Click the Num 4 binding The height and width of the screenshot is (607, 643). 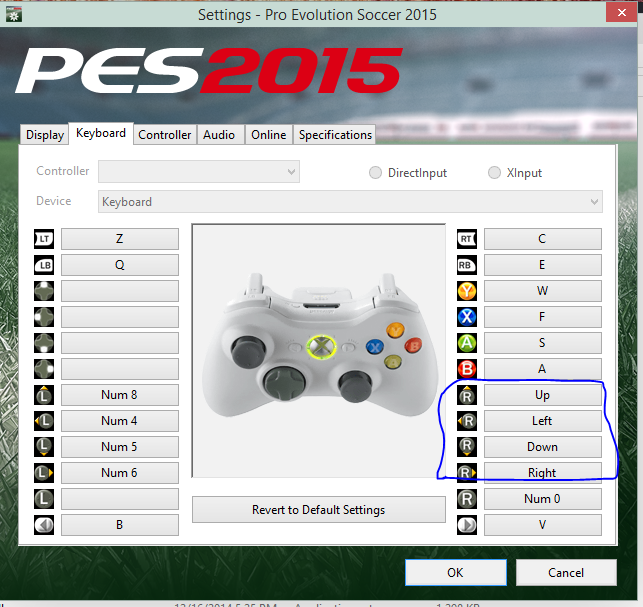point(120,421)
